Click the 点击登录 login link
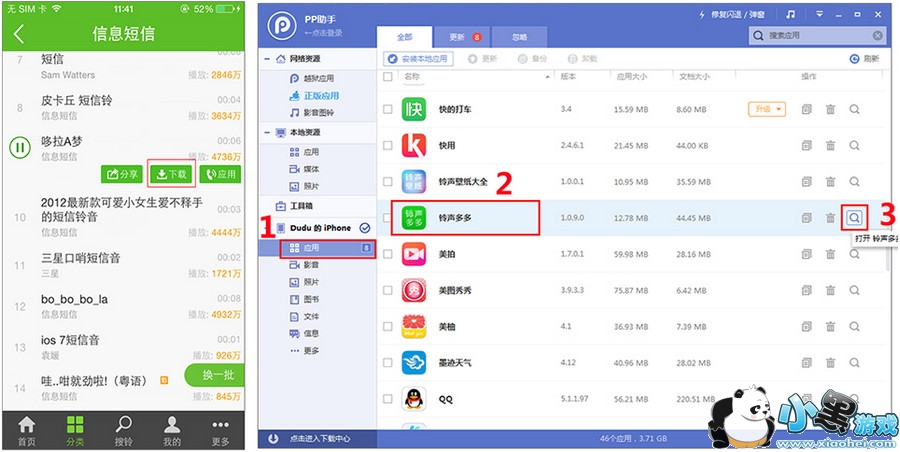Viewport: 900px width, 452px height. click(x=325, y=33)
